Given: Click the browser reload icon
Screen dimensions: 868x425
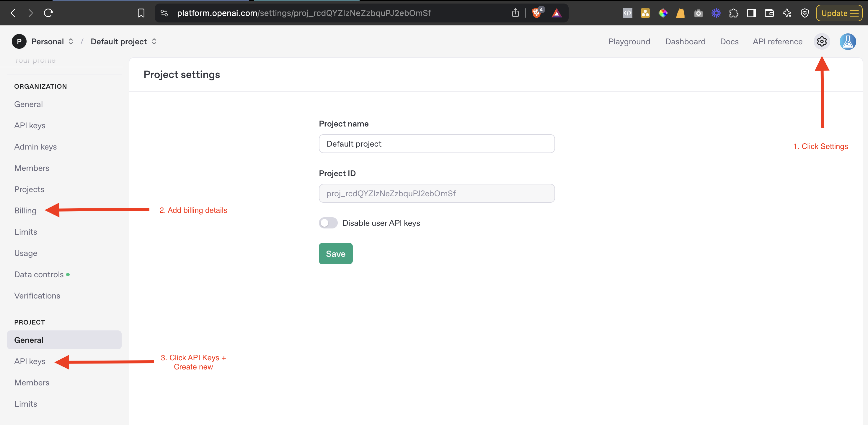Looking at the screenshot, I should (48, 13).
